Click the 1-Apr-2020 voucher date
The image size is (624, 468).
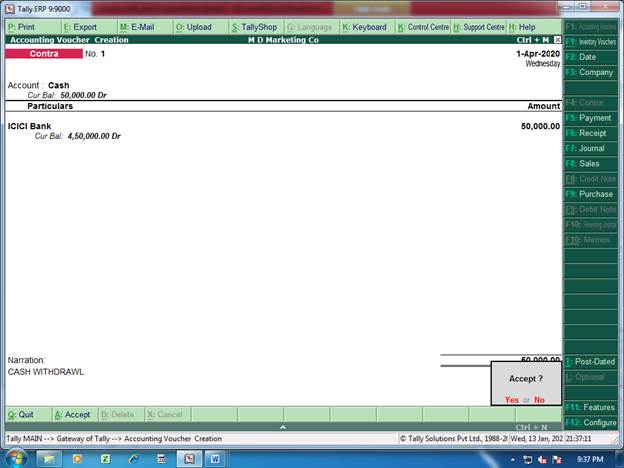tap(538, 54)
